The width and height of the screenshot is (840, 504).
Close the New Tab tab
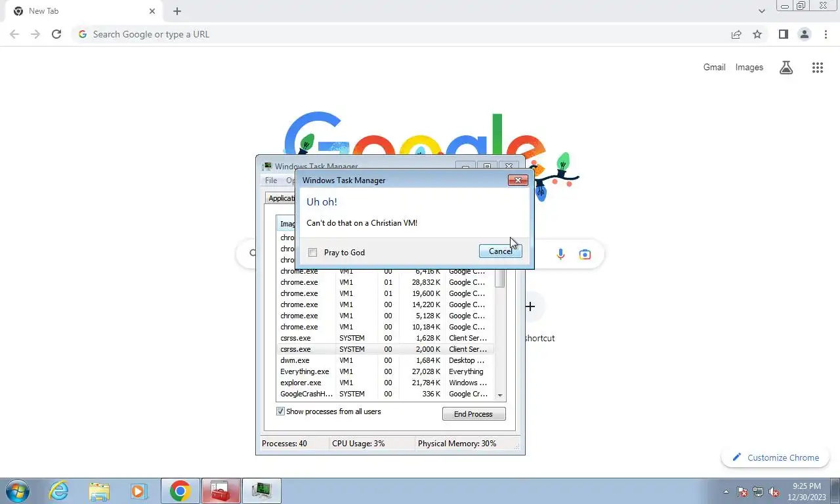pos(152,11)
